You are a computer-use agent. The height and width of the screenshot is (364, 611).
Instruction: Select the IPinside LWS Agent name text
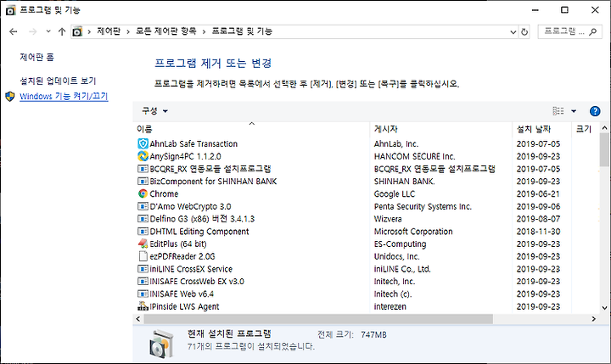[x=184, y=306]
